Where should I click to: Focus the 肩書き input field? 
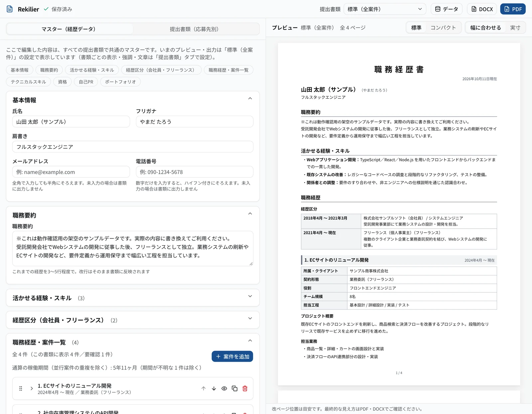tap(133, 147)
